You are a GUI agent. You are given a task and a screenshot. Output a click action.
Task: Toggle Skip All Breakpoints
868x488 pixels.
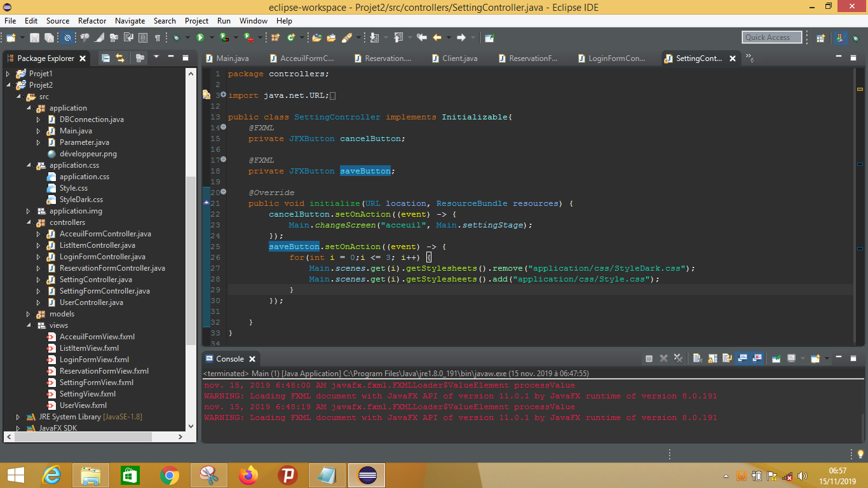67,37
